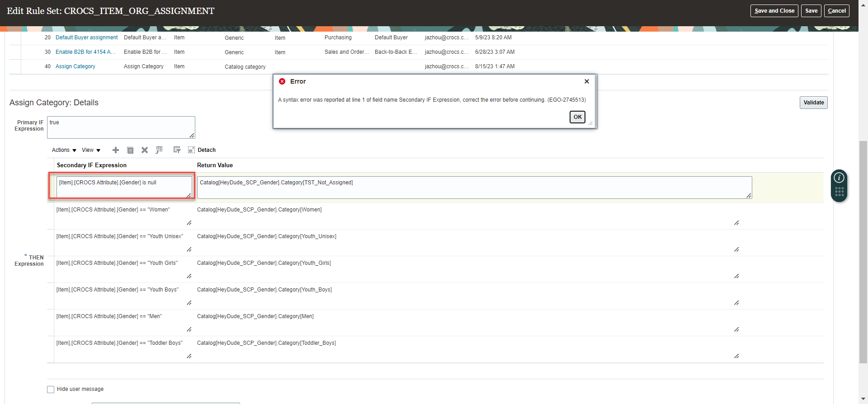
Task: Click the export table icon in toolbar
Action: (x=159, y=150)
